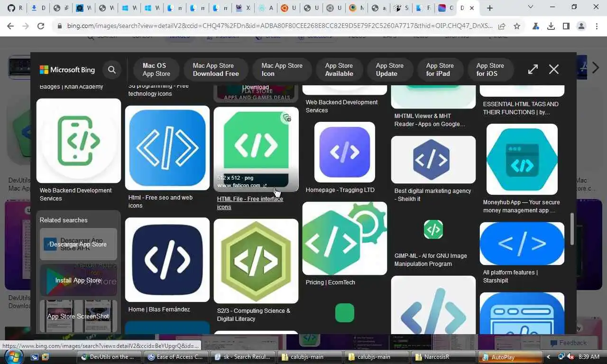Open browser side panel icon
The width and height of the screenshot is (607, 364).
click(x=566, y=27)
